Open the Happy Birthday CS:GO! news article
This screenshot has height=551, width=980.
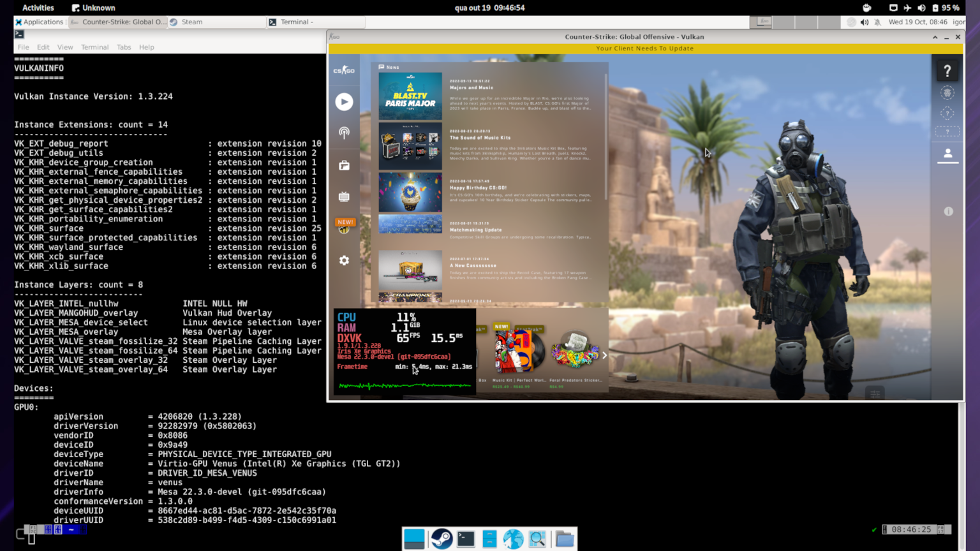(478, 188)
